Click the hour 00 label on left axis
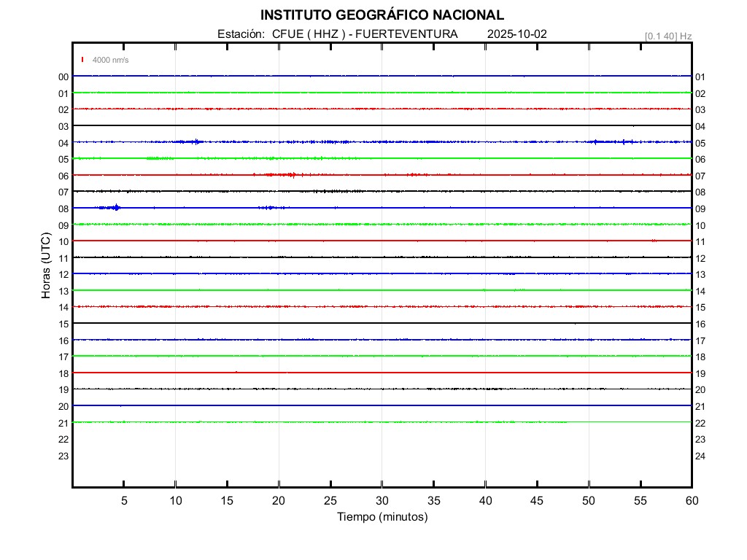Screen dimensions: 747x560 tap(63, 77)
